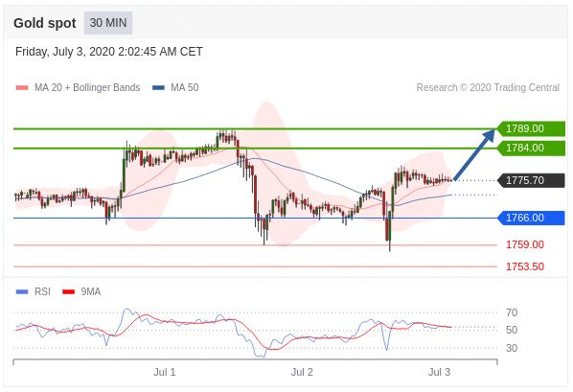
Task: Click the pink MA 20 legend swatch
Action: (22, 88)
